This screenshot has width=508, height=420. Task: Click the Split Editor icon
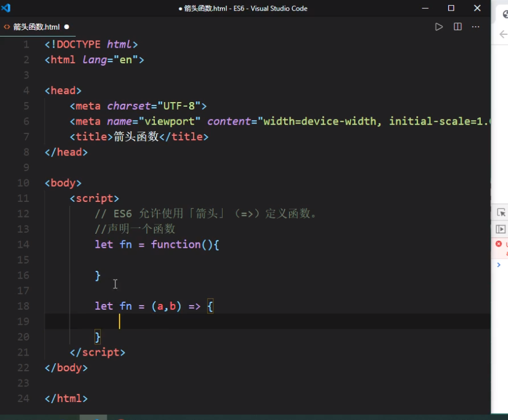tap(458, 27)
